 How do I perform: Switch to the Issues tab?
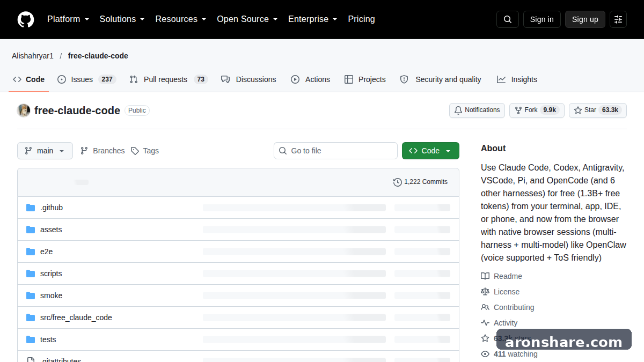click(x=86, y=79)
